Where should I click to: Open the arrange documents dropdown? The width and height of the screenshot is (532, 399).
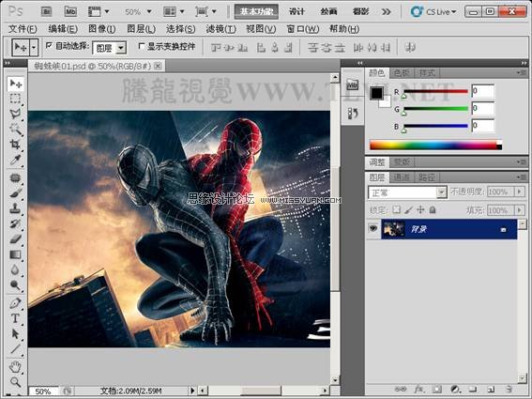click(x=174, y=12)
